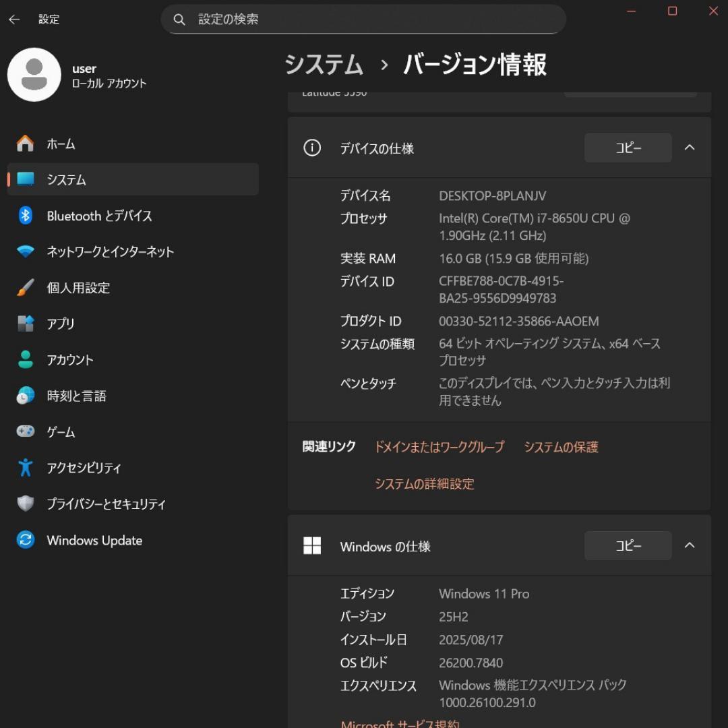Navigate to Windows Update page
Image resolution: width=728 pixels, height=728 pixels.
point(133,539)
